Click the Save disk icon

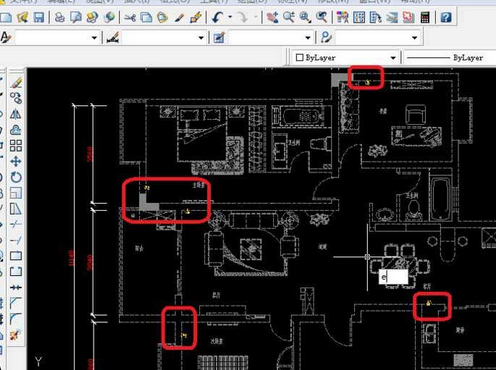click(x=39, y=17)
